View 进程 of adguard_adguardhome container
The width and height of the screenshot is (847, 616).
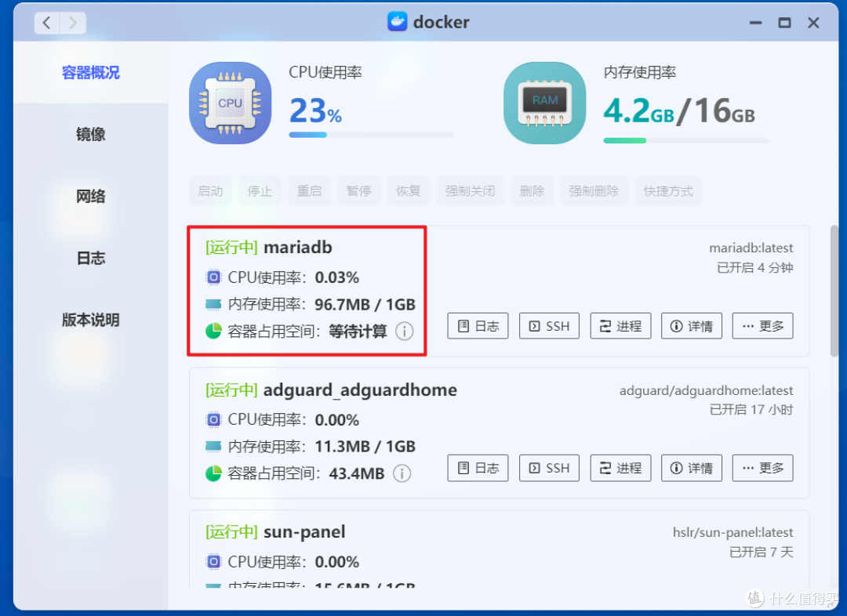tap(620, 468)
